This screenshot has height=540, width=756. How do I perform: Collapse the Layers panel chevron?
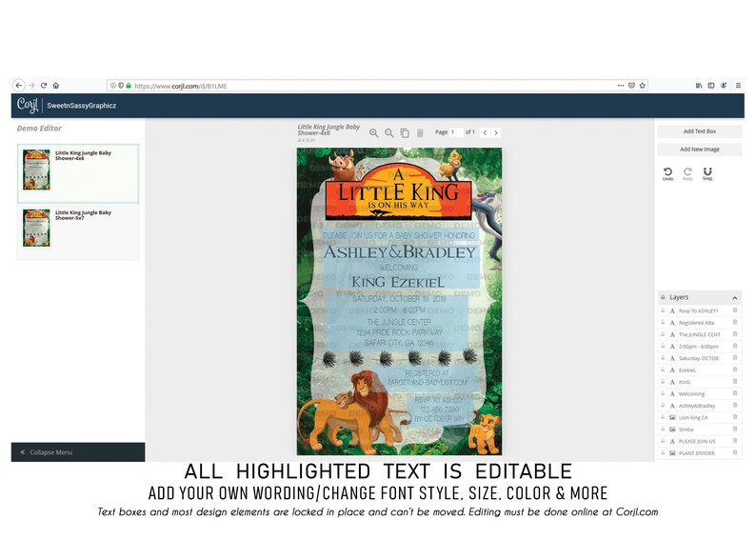tap(735, 297)
